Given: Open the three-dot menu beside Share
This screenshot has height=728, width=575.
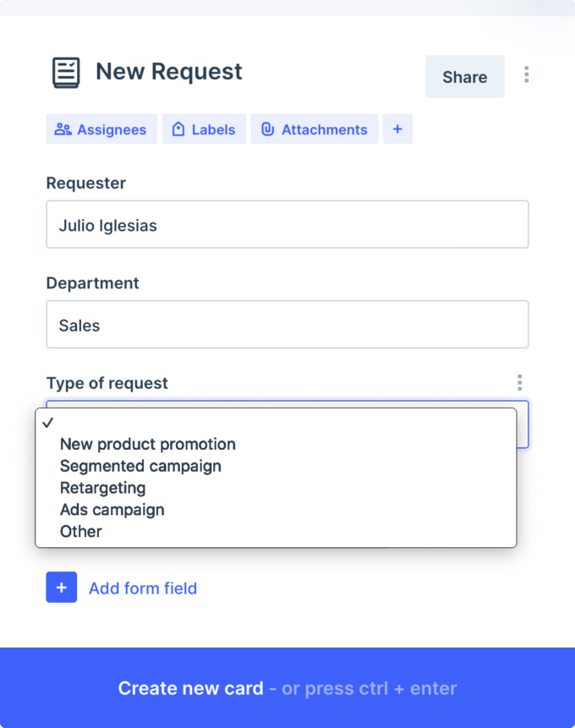Looking at the screenshot, I should (x=526, y=74).
